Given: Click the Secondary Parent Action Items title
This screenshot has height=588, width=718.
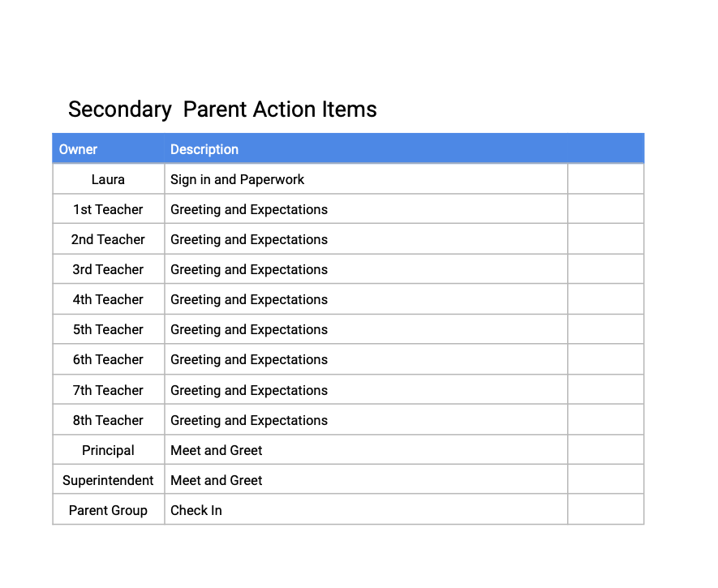Looking at the screenshot, I should (x=222, y=109).
